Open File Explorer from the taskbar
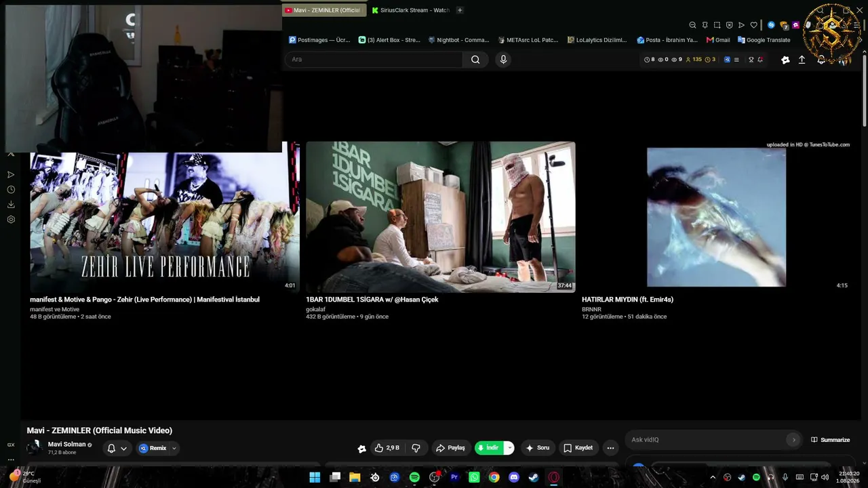 point(355,477)
